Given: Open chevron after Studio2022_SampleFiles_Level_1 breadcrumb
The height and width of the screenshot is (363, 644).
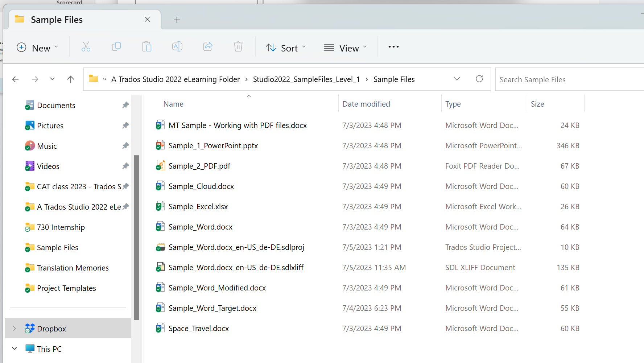Looking at the screenshot, I should coord(367,79).
